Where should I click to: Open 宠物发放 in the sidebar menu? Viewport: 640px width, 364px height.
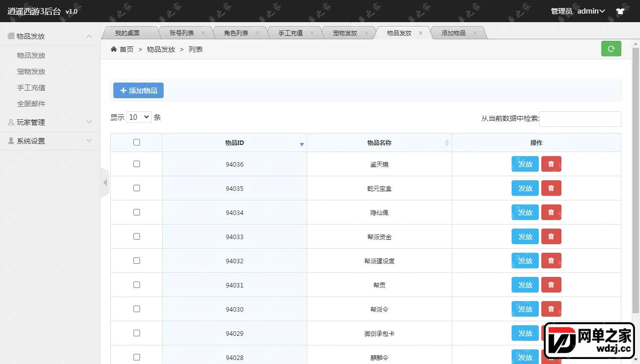31,71
